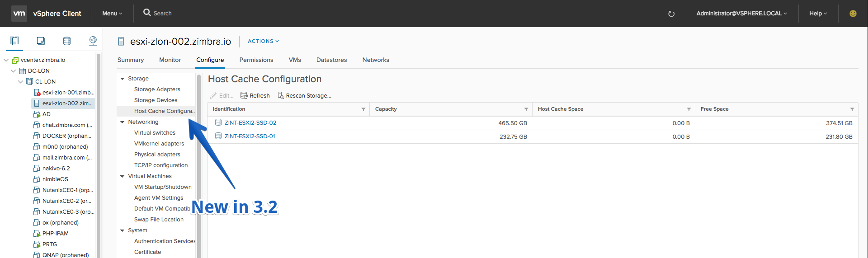Open the ACTIONS dropdown
Screen dimensions: 868x258
tap(263, 41)
